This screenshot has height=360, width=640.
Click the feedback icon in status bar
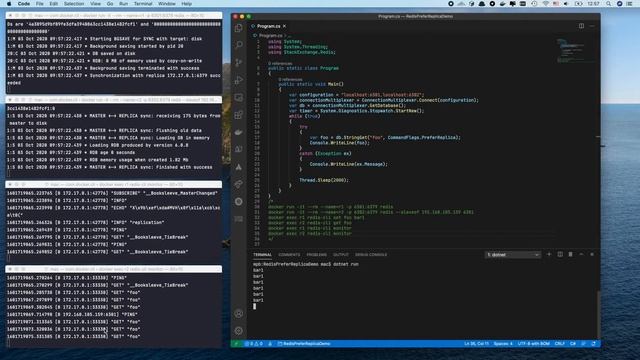pyautogui.click(x=584, y=344)
